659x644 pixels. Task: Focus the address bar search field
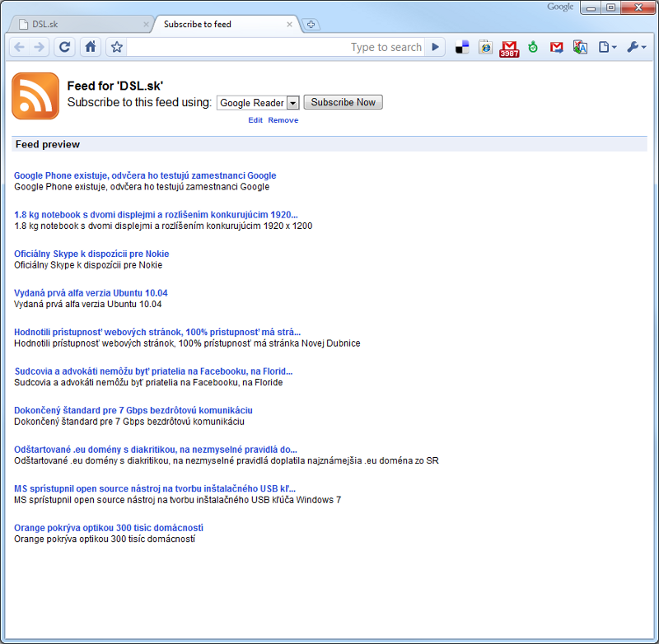pyautogui.click(x=275, y=47)
